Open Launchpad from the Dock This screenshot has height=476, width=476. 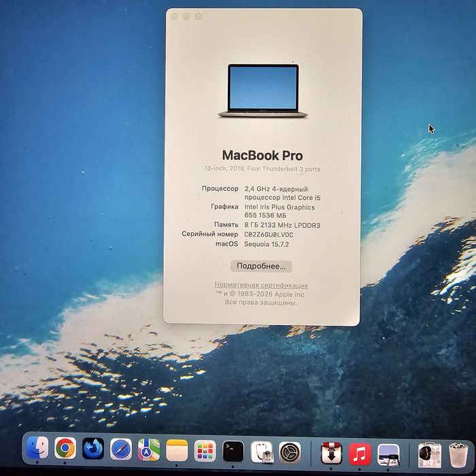click(x=205, y=450)
